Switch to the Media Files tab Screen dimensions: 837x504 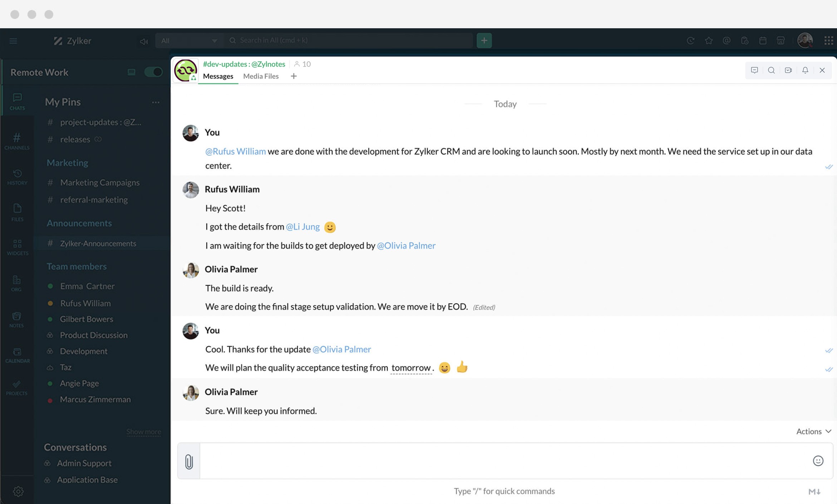[261, 76]
